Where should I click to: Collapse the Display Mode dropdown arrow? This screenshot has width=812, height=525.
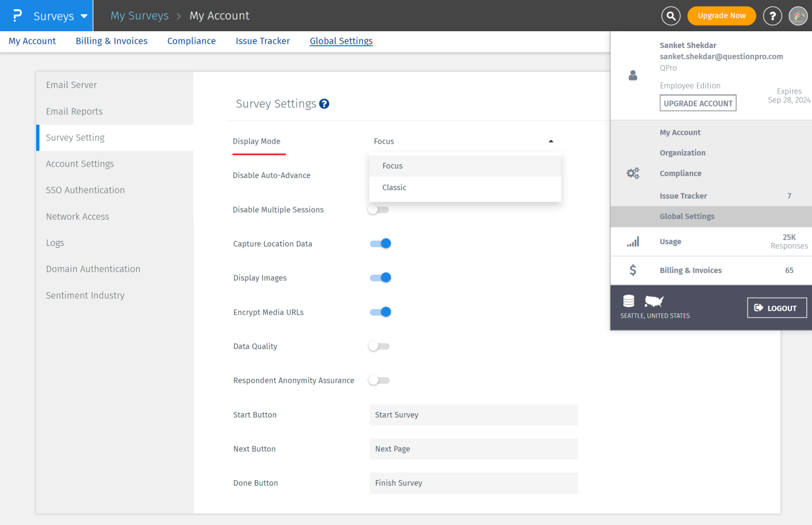[551, 141]
